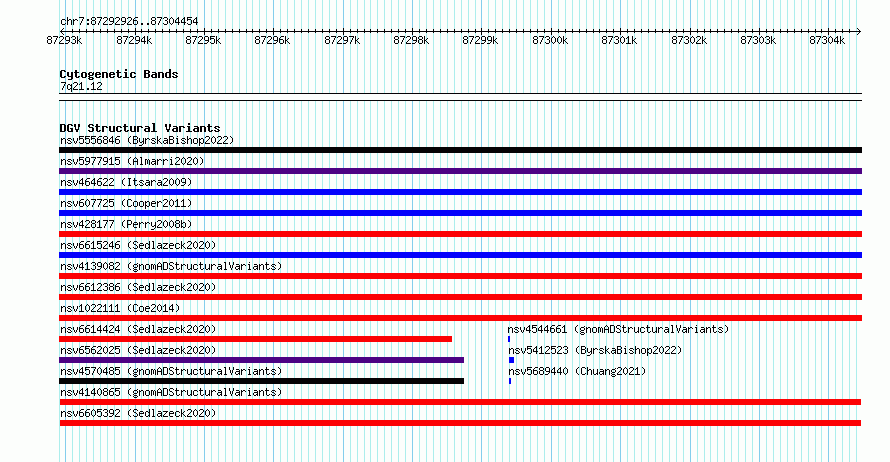Select the black bar for nsv5556846
890x462 pixels.
coord(460,150)
